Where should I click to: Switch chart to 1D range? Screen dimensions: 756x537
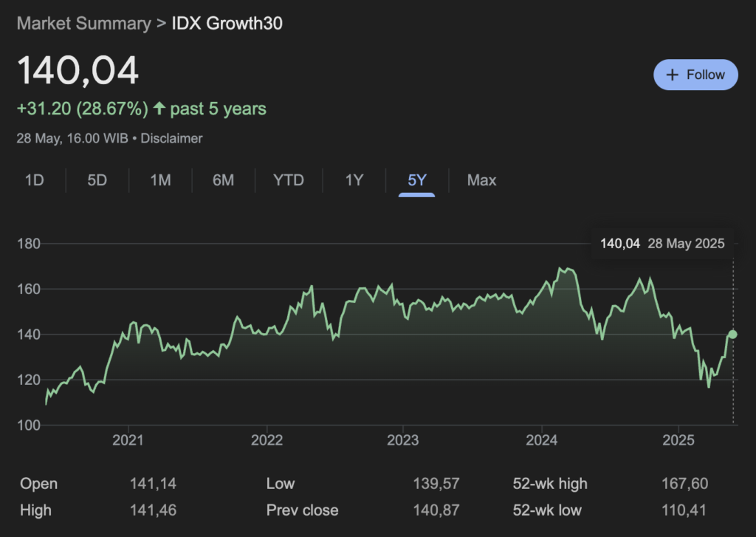pyautogui.click(x=34, y=180)
